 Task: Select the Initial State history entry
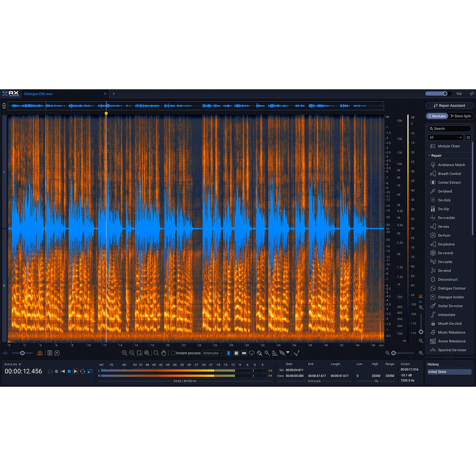click(x=449, y=372)
